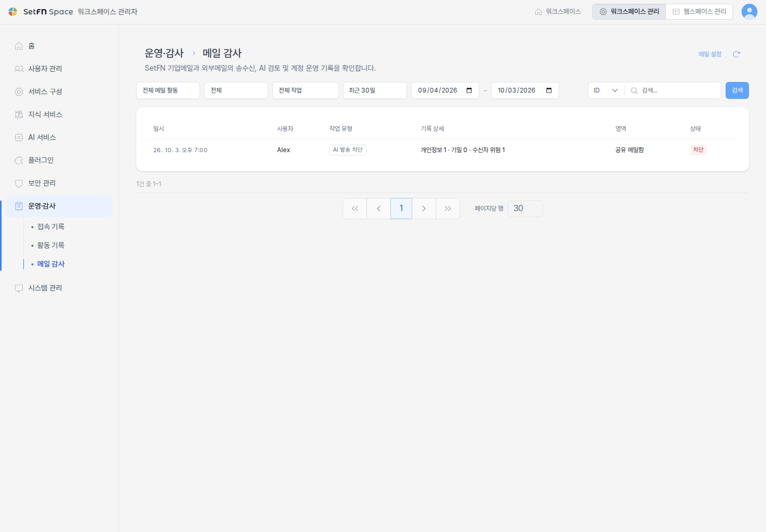Click the AI 발송 차단 tag in the row

tap(348, 150)
